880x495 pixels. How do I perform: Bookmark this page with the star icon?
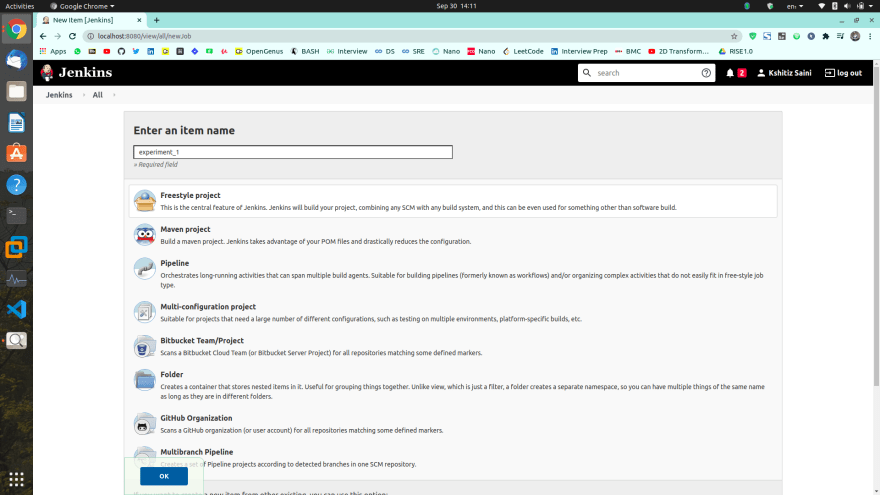click(734, 36)
